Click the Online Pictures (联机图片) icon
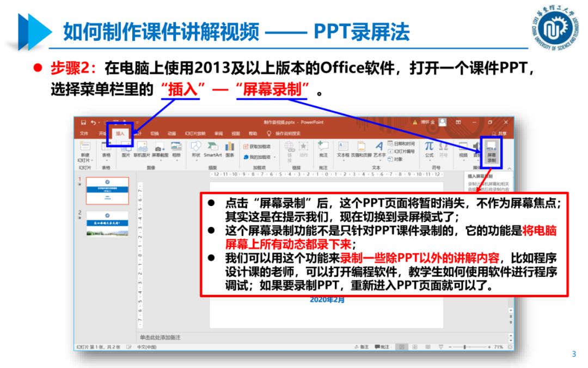588x368 pixels. pyautogui.click(x=142, y=147)
